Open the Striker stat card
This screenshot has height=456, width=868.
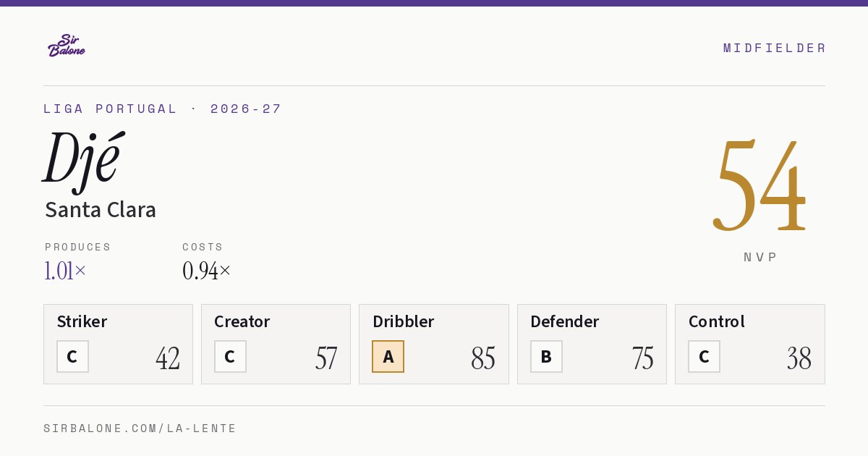118,344
